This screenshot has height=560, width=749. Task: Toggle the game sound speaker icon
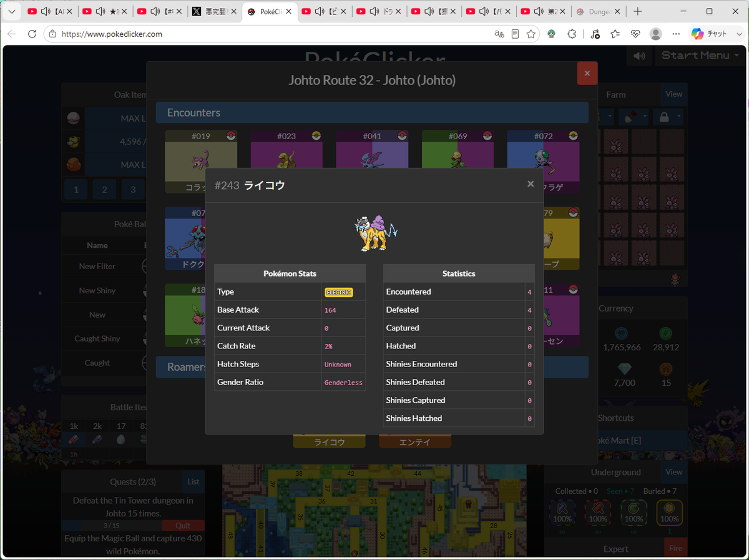639,56
